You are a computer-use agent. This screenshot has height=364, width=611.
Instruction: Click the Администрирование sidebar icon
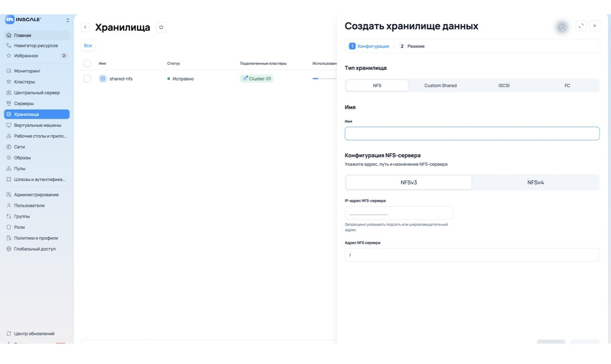coord(9,195)
